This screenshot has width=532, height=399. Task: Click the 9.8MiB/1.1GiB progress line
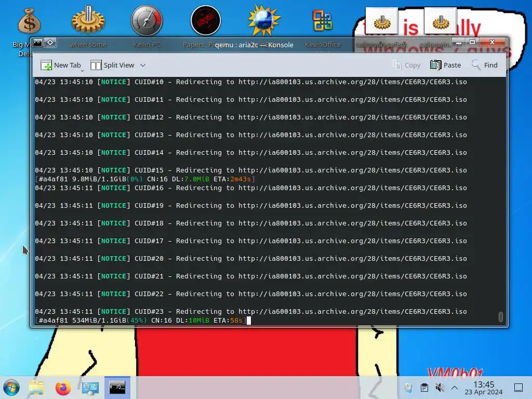pos(145,179)
